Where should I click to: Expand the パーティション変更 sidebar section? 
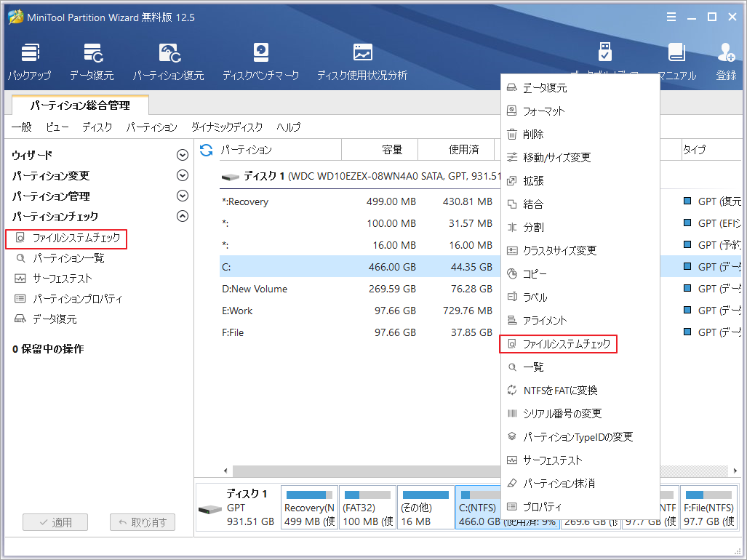pyautogui.click(x=183, y=175)
